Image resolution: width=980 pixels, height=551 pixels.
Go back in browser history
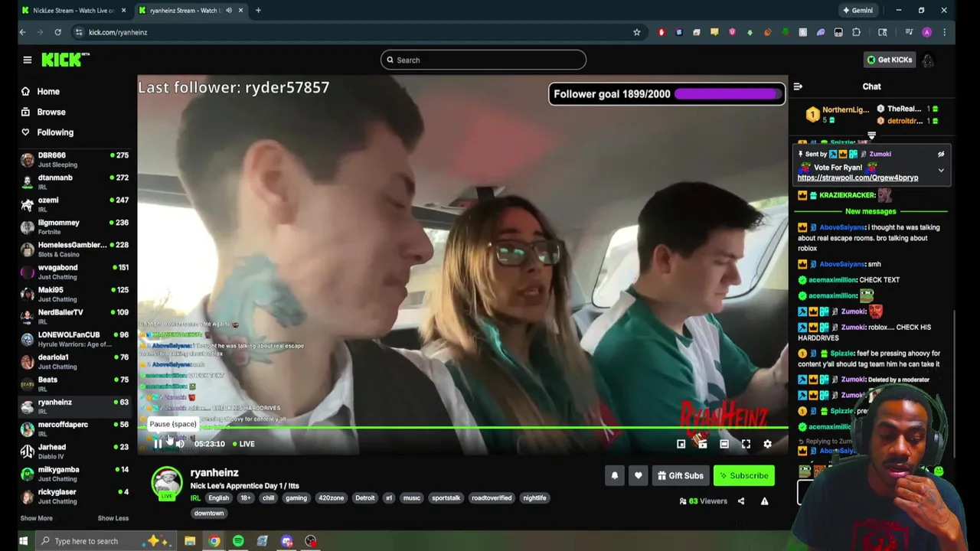(22, 32)
